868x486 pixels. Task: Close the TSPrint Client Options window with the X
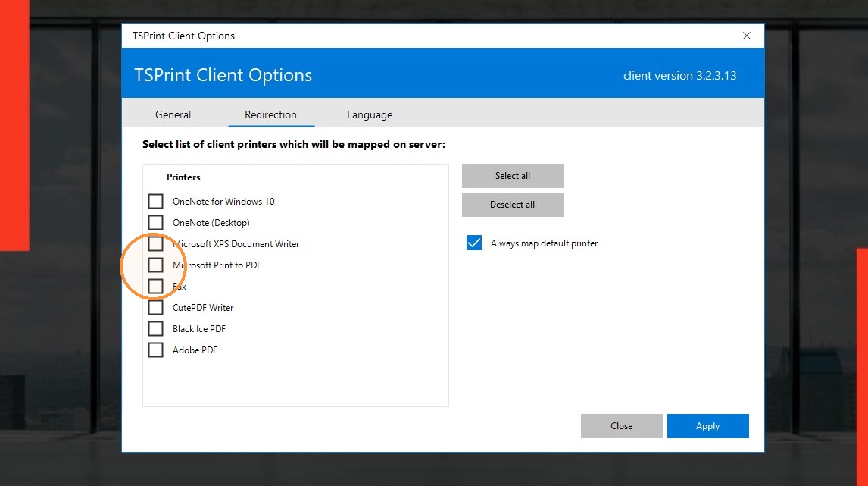tap(746, 36)
